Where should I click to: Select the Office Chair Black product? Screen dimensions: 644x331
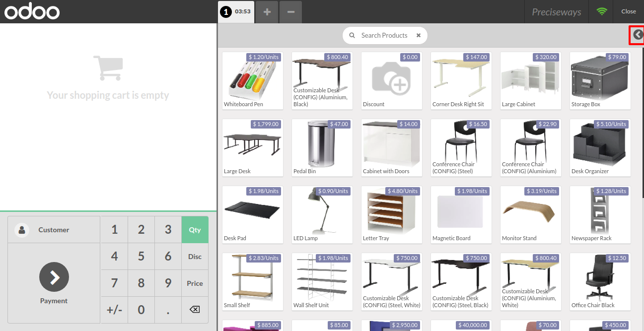[600, 282]
